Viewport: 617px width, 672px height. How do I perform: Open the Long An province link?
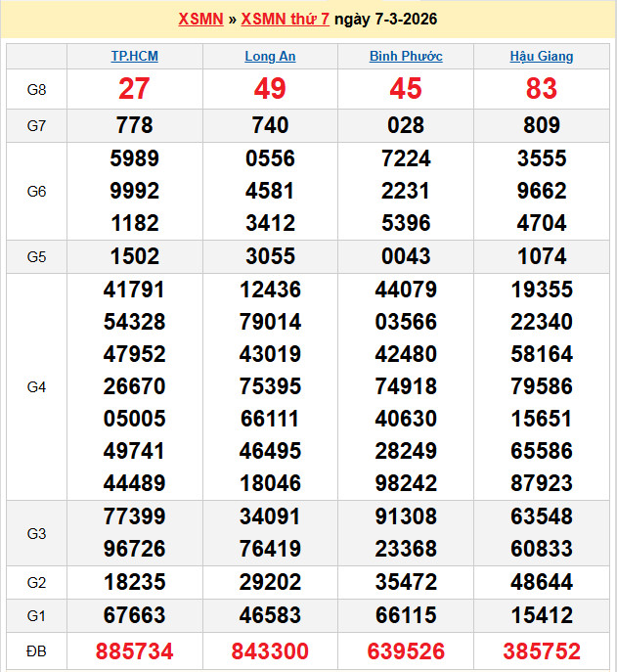(270, 57)
